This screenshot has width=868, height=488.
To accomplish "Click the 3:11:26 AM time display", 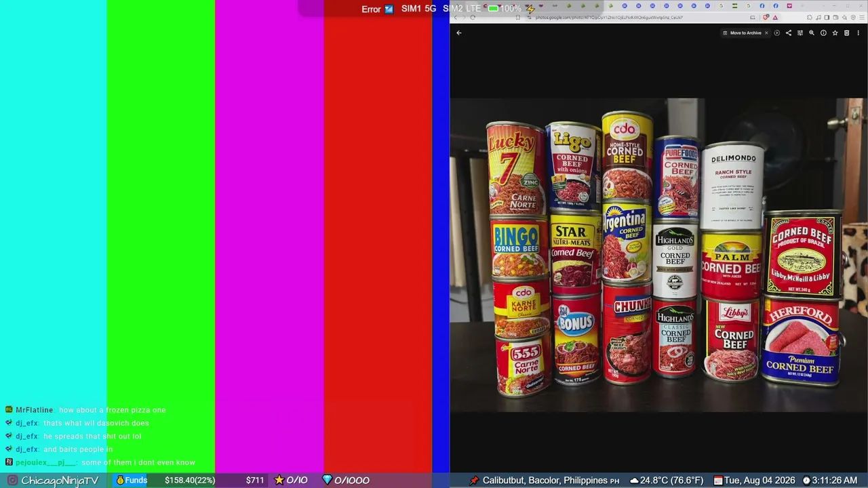I will click(x=834, y=481).
